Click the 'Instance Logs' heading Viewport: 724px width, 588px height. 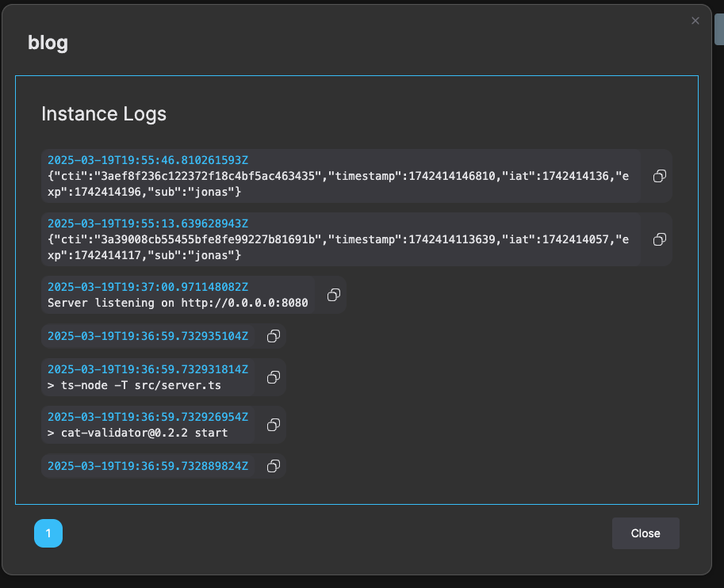point(104,114)
